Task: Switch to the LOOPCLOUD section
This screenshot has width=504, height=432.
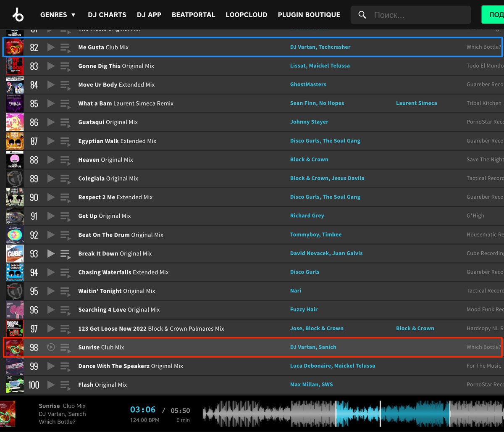Action: click(x=246, y=14)
